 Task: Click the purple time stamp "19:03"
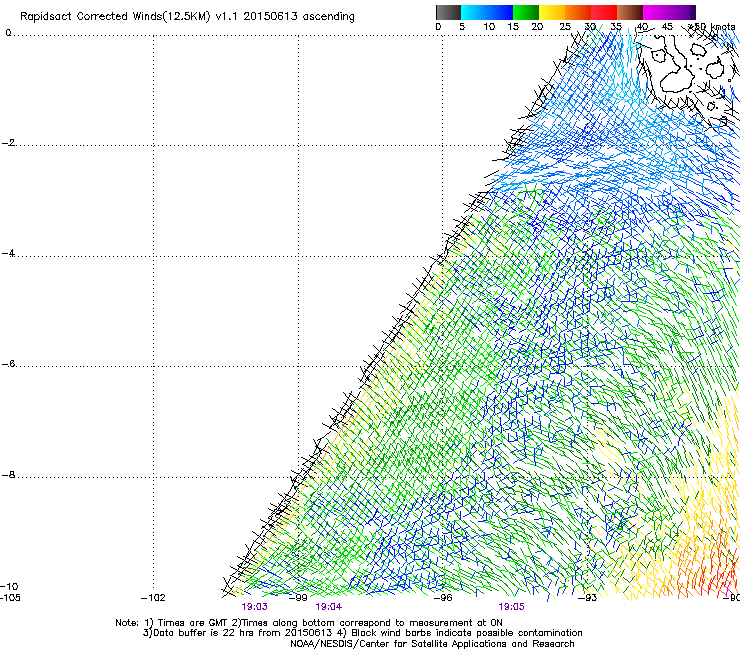254,607
